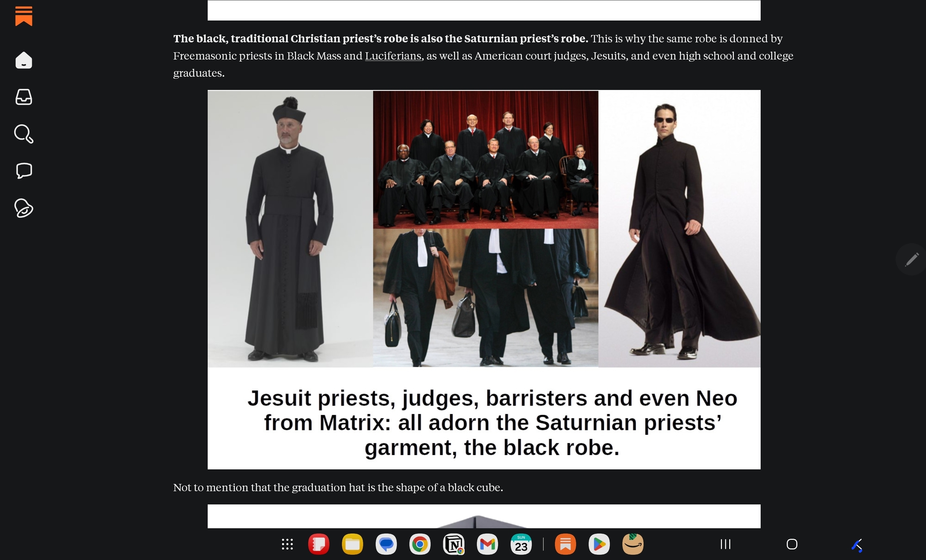Tap the bold sentence about Saturnian priest's robe
Screen dimensions: 926x560
(x=380, y=39)
